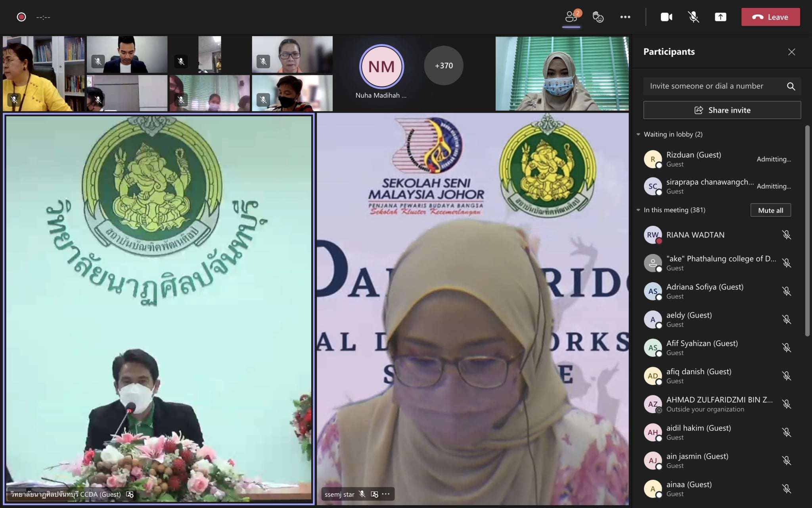Open more options for ssemj star video
812x508 pixels.
click(x=386, y=494)
